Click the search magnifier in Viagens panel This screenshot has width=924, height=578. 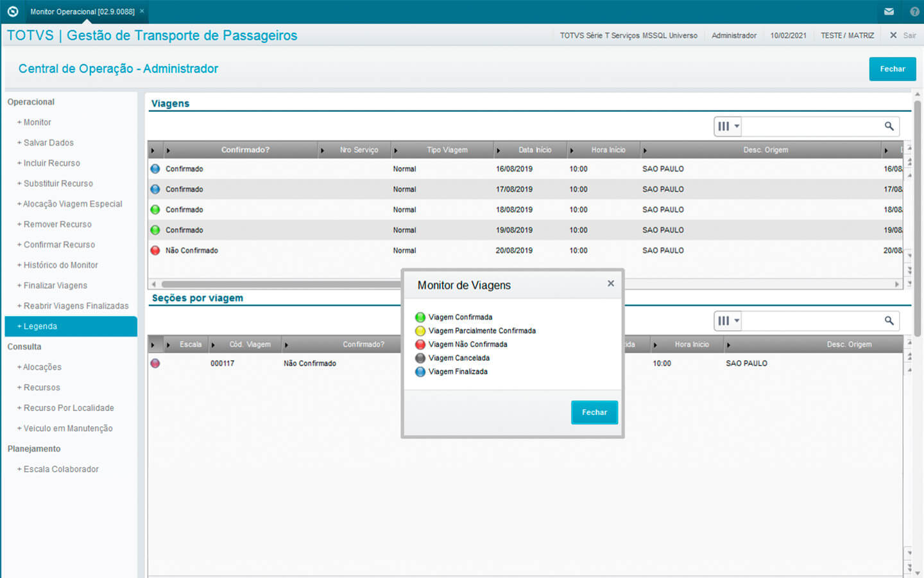click(889, 127)
